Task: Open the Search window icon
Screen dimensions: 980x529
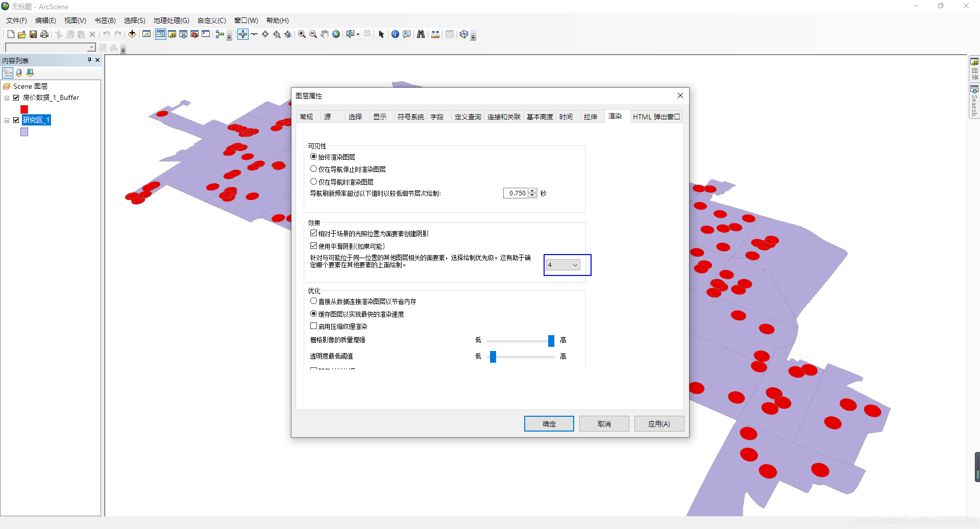Action: coord(183,34)
